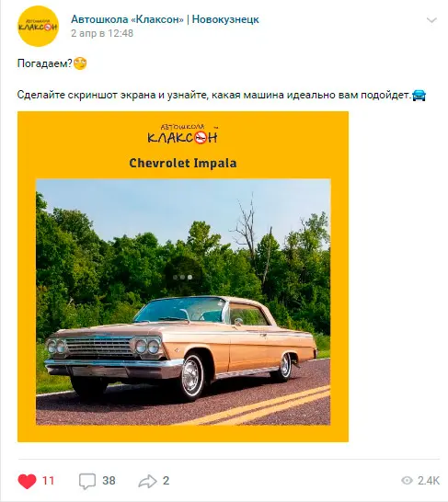Share the post with the arrow icon
448x502 pixels.
[x=147, y=481]
